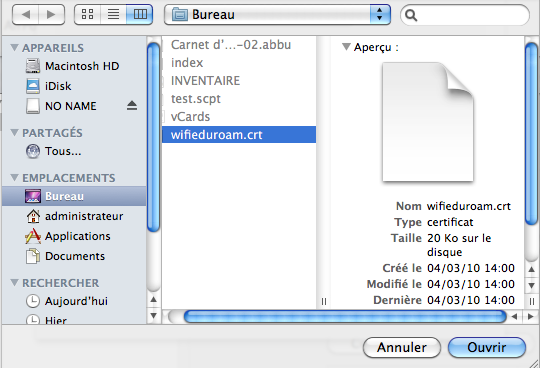Image resolution: width=540 pixels, height=368 pixels.
Task: Click the Taille value 20 Ko
Action: (459, 245)
